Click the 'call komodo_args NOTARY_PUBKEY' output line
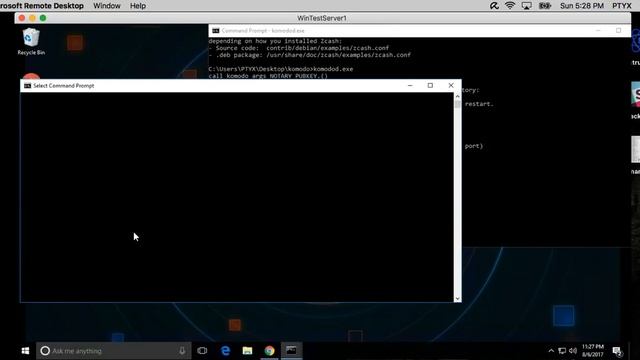Image resolution: width=640 pixels, height=360 pixels. (x=268, y=76)
